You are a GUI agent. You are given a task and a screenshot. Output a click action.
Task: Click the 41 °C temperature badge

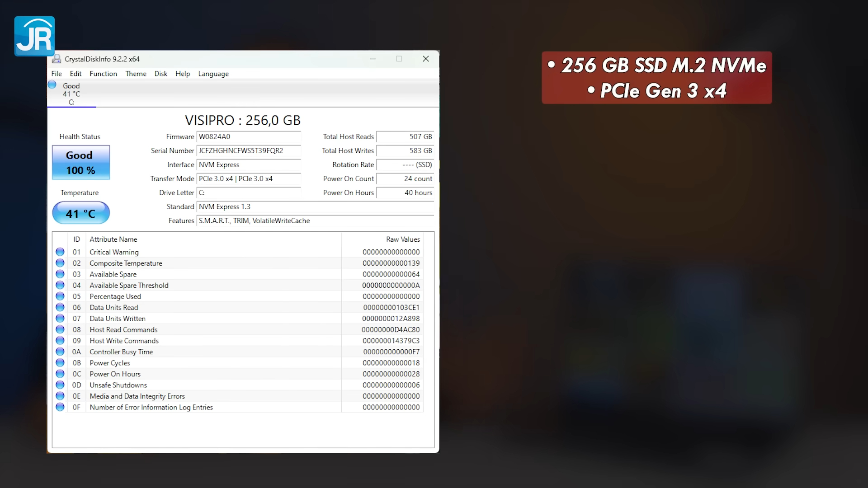80,213
